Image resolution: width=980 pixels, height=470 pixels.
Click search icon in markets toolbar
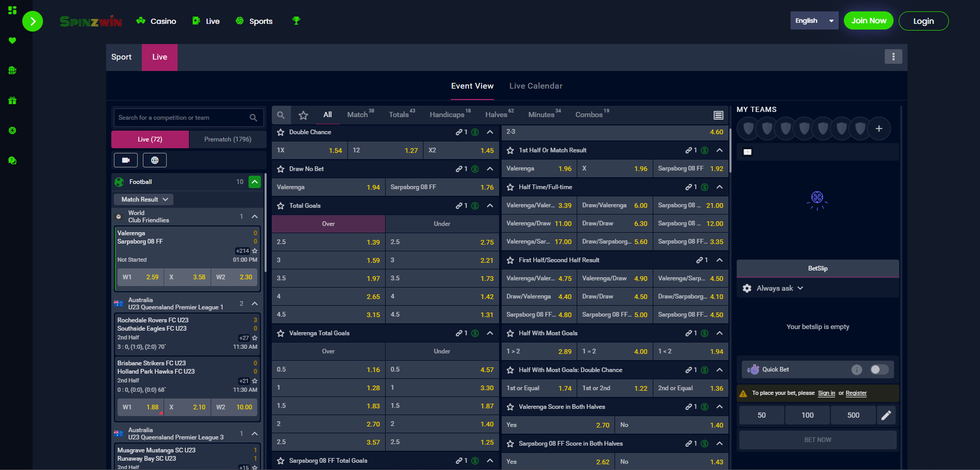tap(281, 115)
